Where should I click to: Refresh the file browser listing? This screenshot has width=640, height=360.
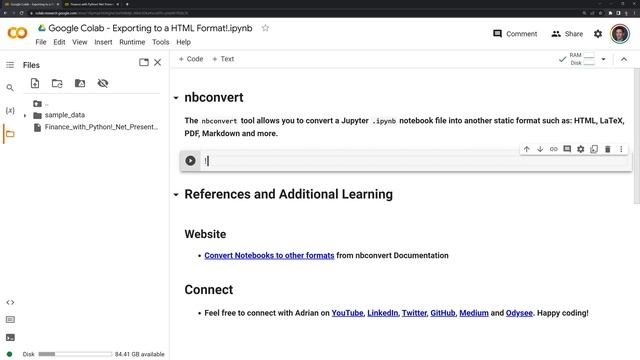click(x=57, y=83)
